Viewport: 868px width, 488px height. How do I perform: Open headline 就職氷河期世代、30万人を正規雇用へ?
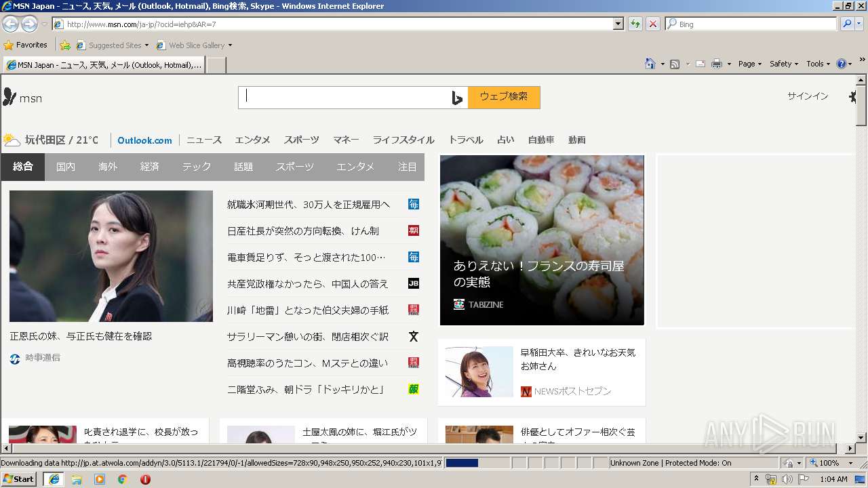[x=309, y=204]
